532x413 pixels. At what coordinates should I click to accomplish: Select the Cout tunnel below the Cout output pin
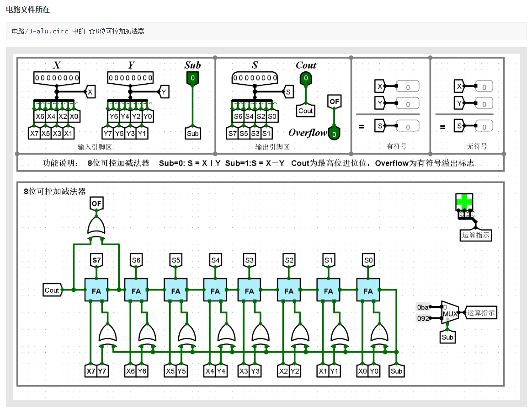[305, 111]
